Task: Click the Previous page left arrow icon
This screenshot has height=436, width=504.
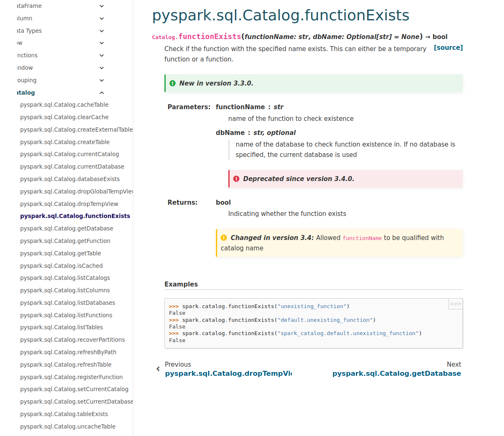Action: [158, 369]
